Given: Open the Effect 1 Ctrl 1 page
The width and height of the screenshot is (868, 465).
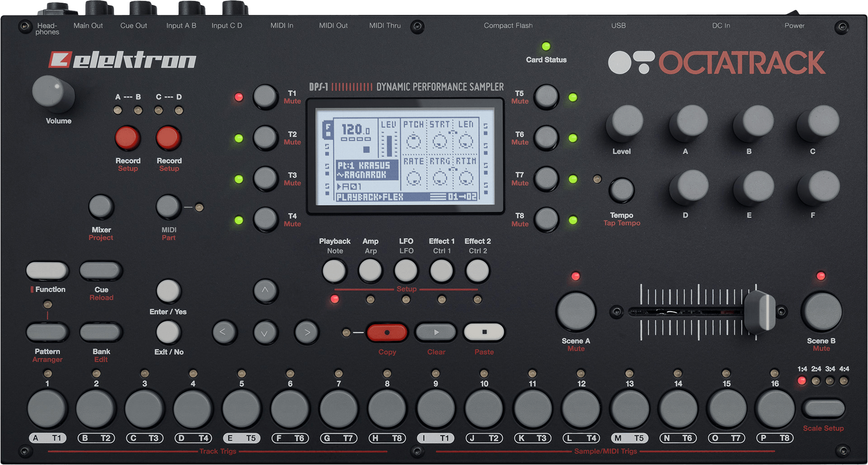Looking at the screenshot, I should [x=442, y=271].
